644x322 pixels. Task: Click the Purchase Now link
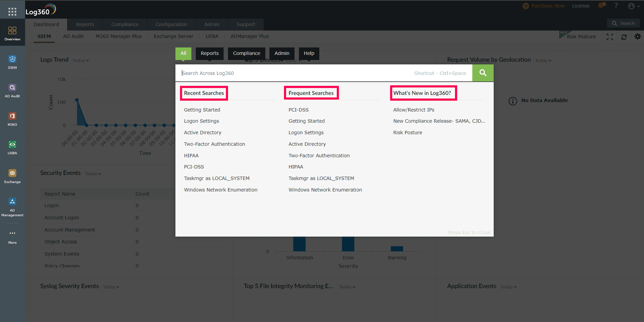click(x=548, y=6)
